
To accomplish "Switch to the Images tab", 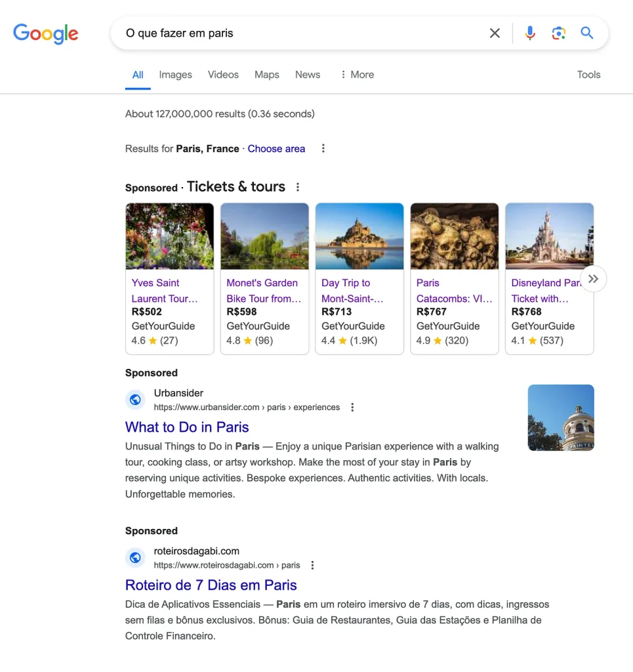I will pos(175,75).
